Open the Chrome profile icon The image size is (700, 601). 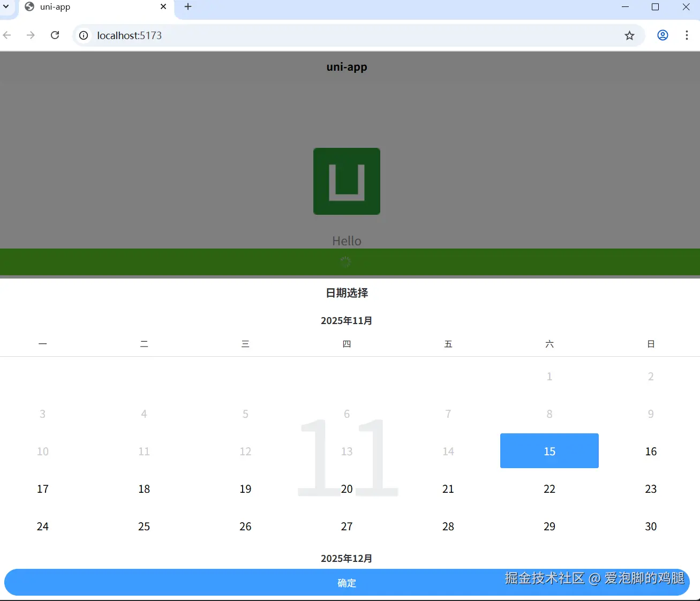663,35
